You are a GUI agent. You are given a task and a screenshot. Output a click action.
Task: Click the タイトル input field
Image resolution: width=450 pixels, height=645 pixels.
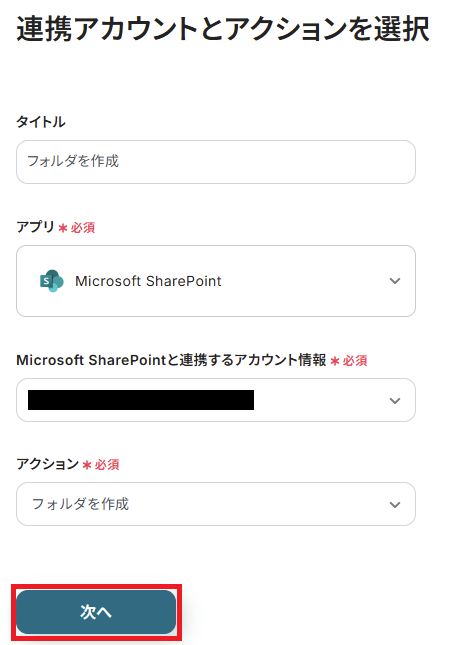coord(216,162)
